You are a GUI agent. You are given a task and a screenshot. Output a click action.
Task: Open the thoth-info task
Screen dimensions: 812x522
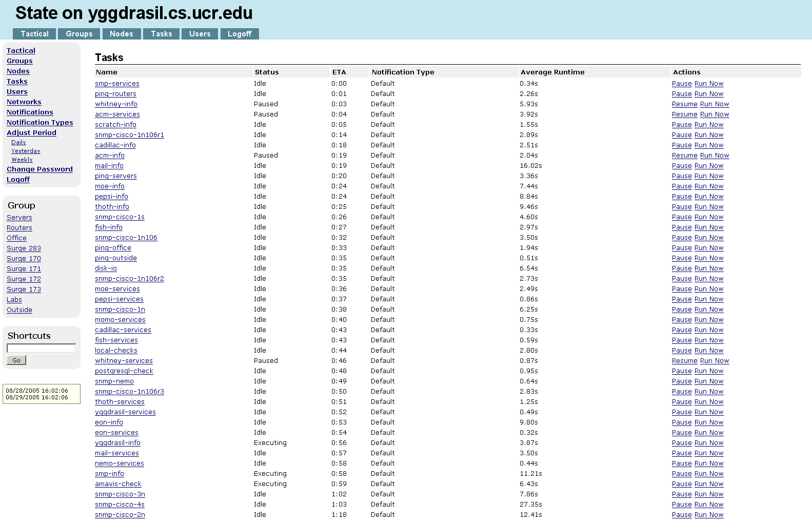tap(112, 207)
